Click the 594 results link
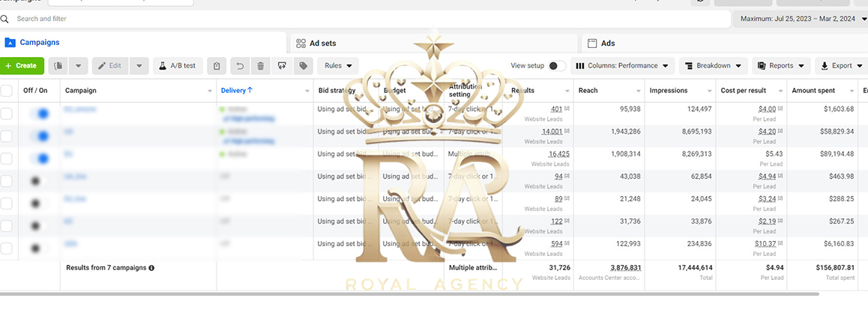 coord(556,244)
